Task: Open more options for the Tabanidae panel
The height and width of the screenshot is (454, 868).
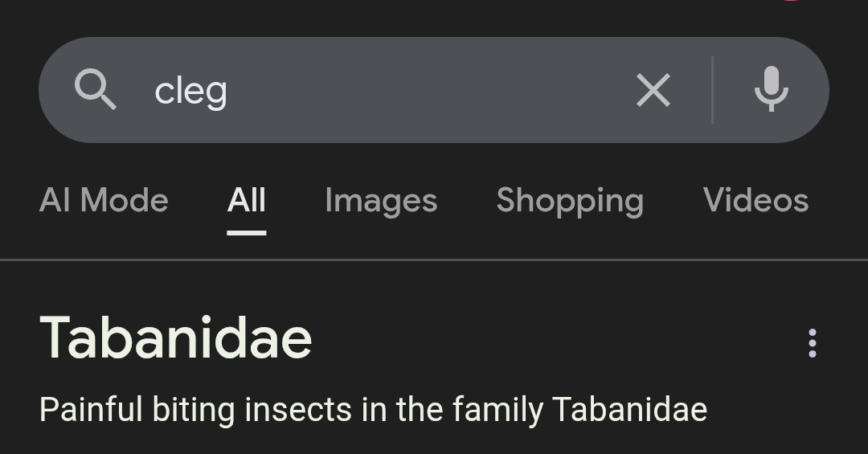Action: click(x=812, y=343)
